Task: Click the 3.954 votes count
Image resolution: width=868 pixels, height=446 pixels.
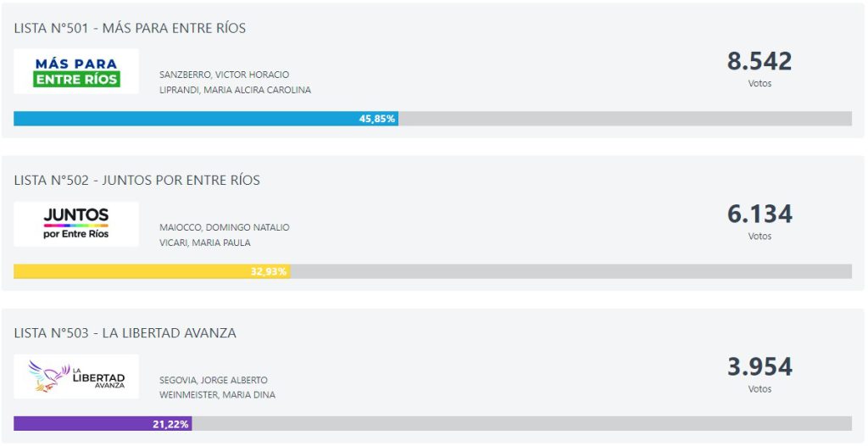Action: coord(759,367)
